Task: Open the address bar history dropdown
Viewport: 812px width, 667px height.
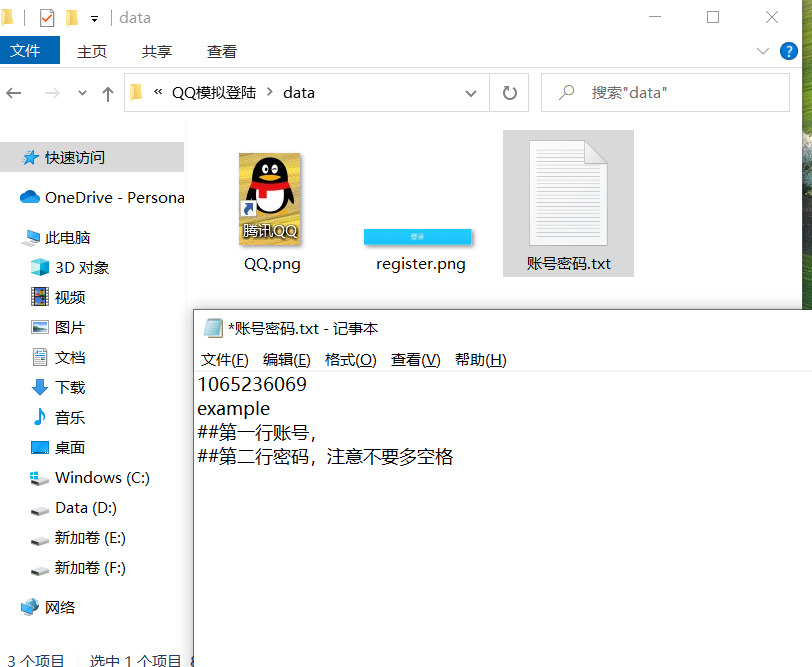Action: pyautogui.click(x=470, y=92)
